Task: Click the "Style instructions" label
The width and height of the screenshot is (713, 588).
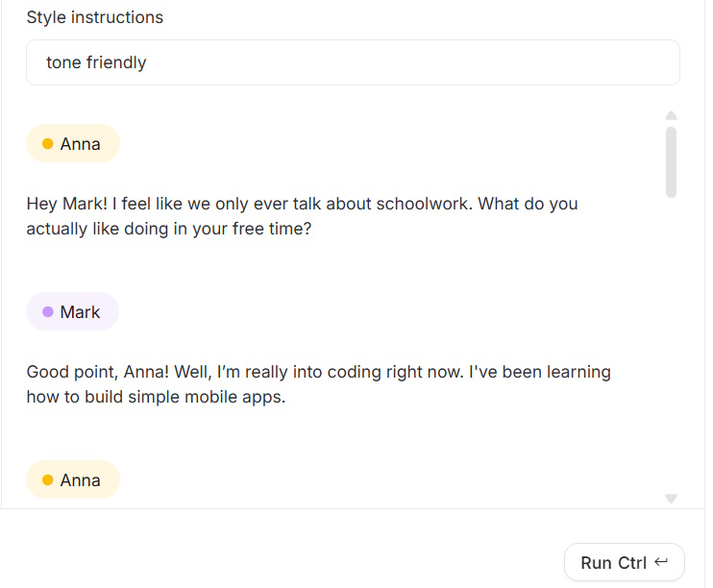Action: coord(94,17)
